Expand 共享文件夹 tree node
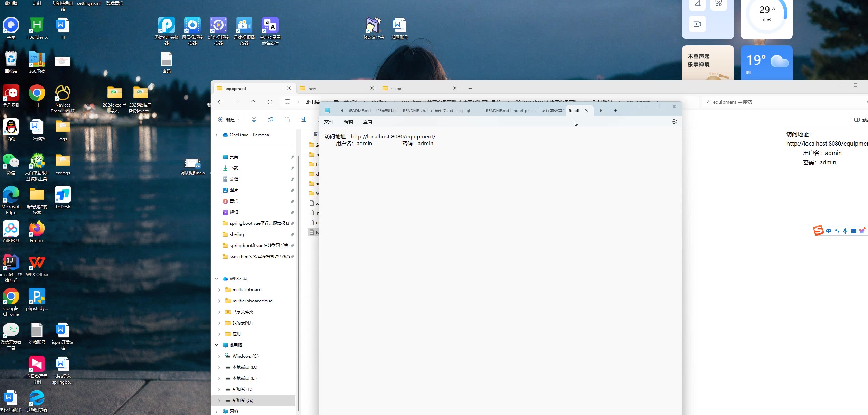The width and height of the screenshot is (868, 415). tap(219, 312)
